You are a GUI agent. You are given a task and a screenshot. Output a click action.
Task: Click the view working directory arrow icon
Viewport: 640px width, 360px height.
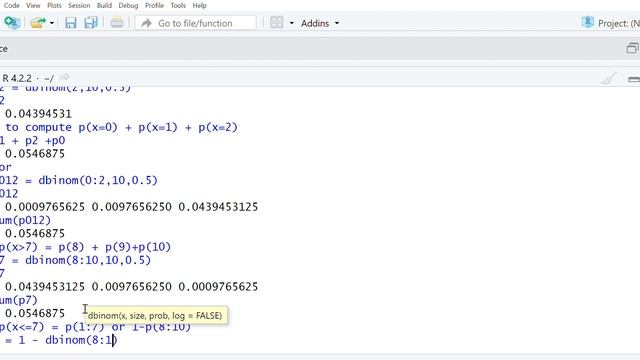(64, 77)
